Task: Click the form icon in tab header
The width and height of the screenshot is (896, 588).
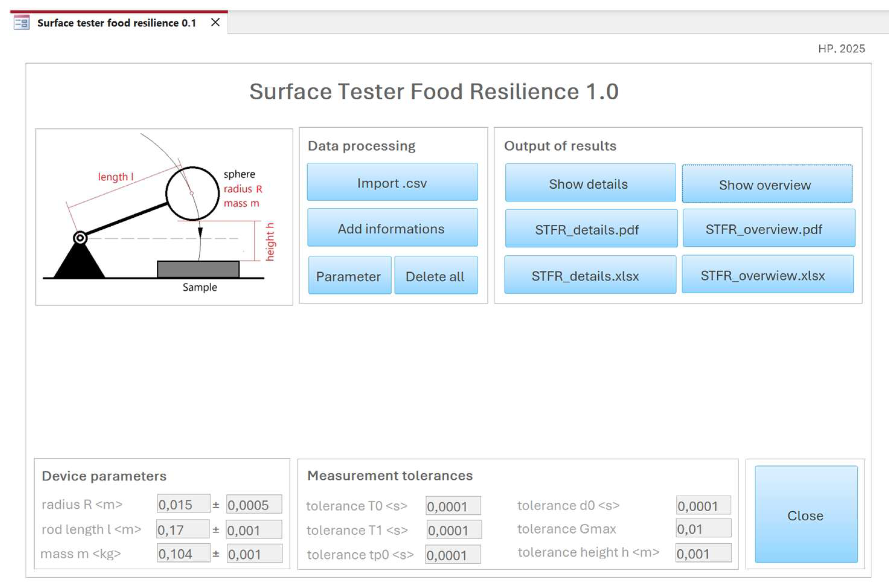Action: (21, 23)
